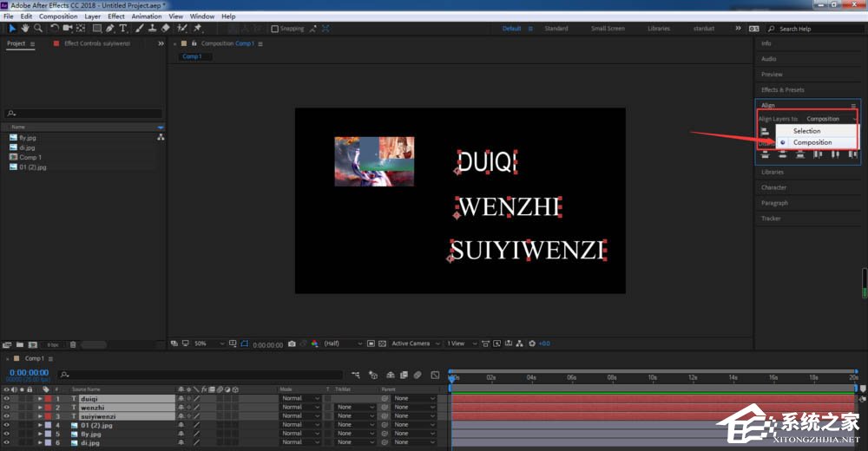Select the Eraser tool

point(165,28)
